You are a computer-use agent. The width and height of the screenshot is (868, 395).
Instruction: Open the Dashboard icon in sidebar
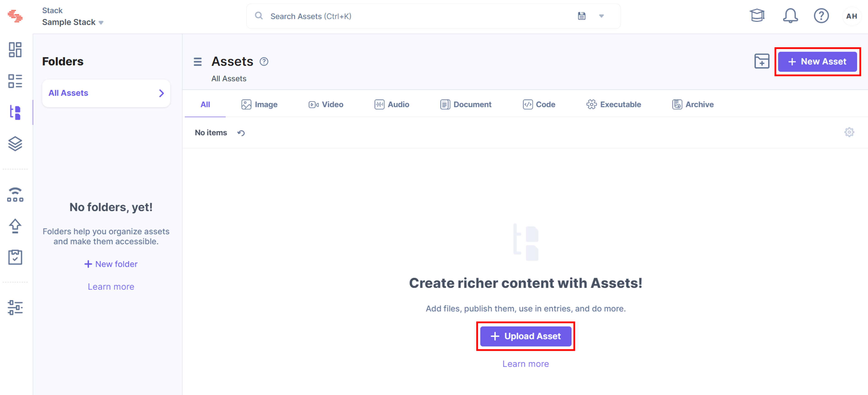pos(15,50)
